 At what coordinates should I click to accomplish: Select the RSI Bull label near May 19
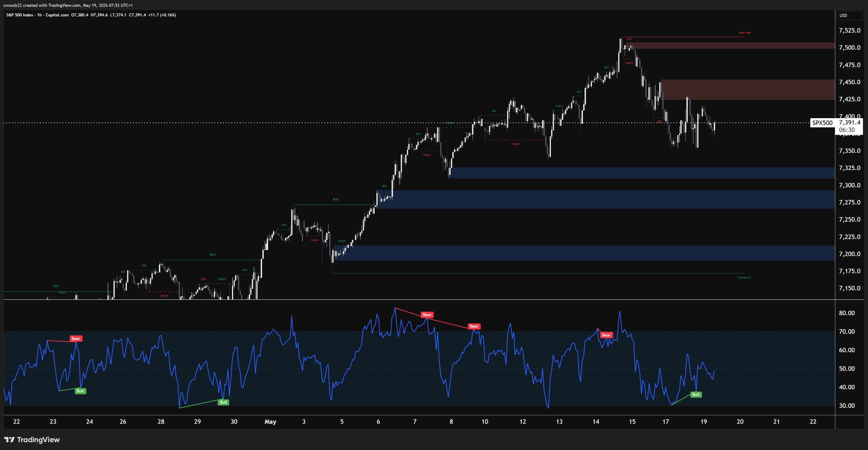696,394
